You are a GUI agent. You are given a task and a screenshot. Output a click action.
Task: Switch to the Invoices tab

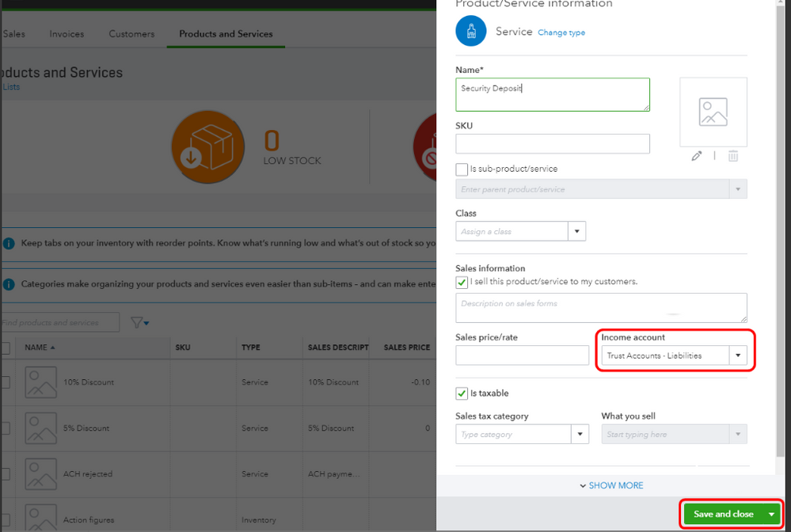(67, 34)
